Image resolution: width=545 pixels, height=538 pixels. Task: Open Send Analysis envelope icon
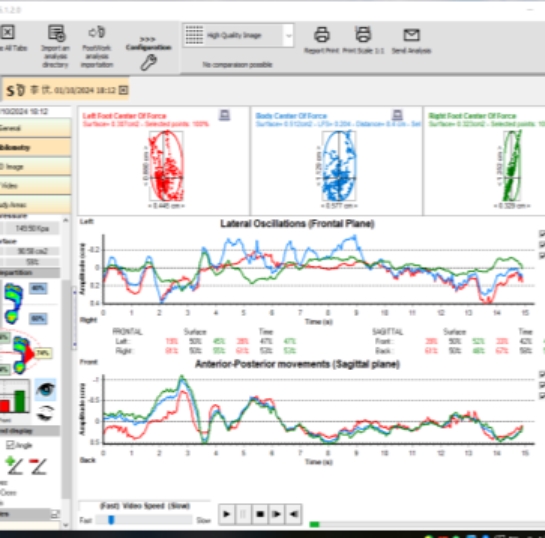(412, 35)
